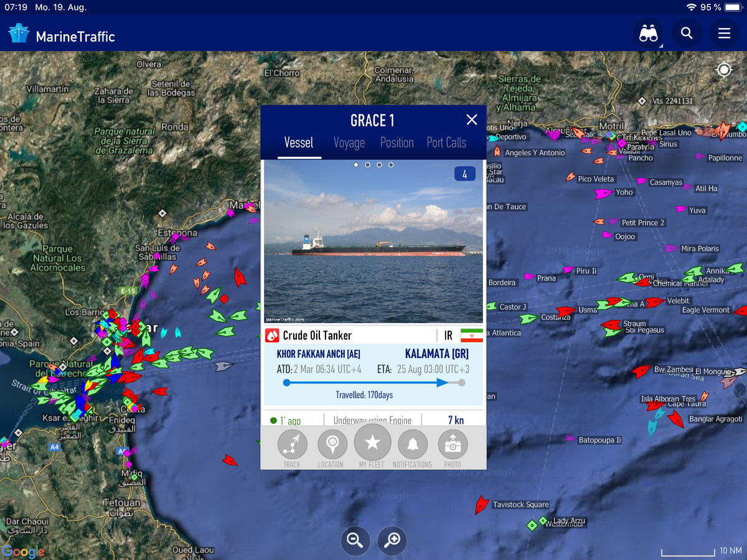This screenshot has height=560, width=747.
Task: Open the hamburger main menu
Action: pyautogui.click(x=724, y=34)
